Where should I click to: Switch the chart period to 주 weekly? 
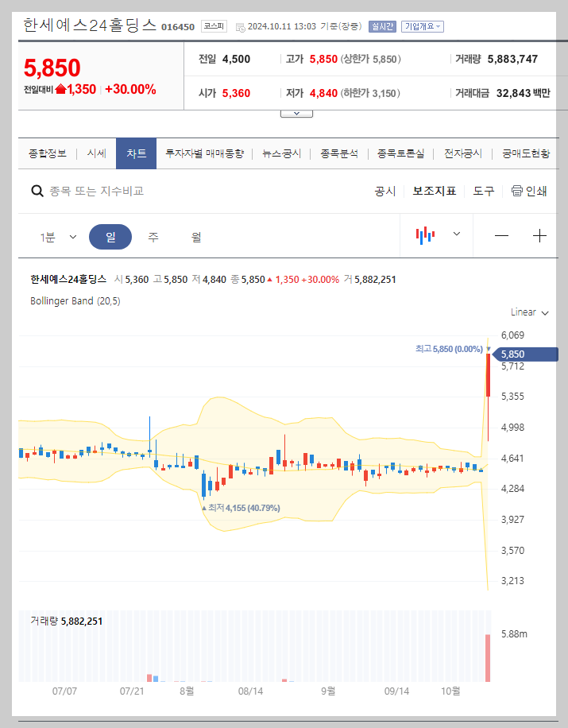153,237
